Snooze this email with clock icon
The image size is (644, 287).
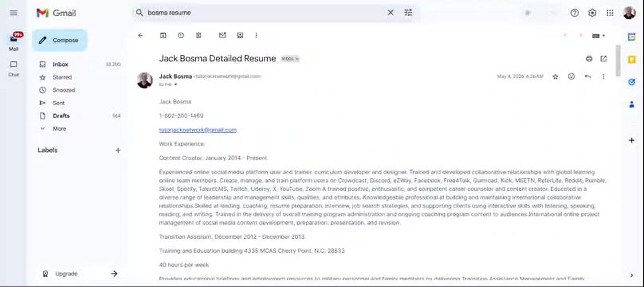click(181, 35)
